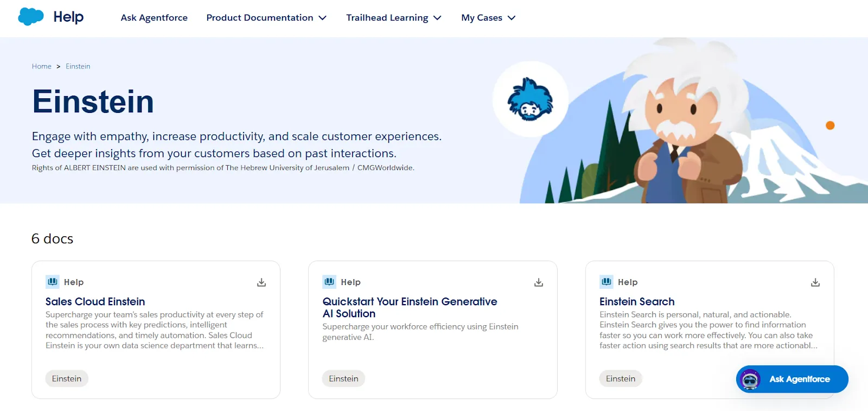This screenshot has width=868, height=411.
Task: Click the Einstein breadcrumb link
Action: tap(78, 66)
